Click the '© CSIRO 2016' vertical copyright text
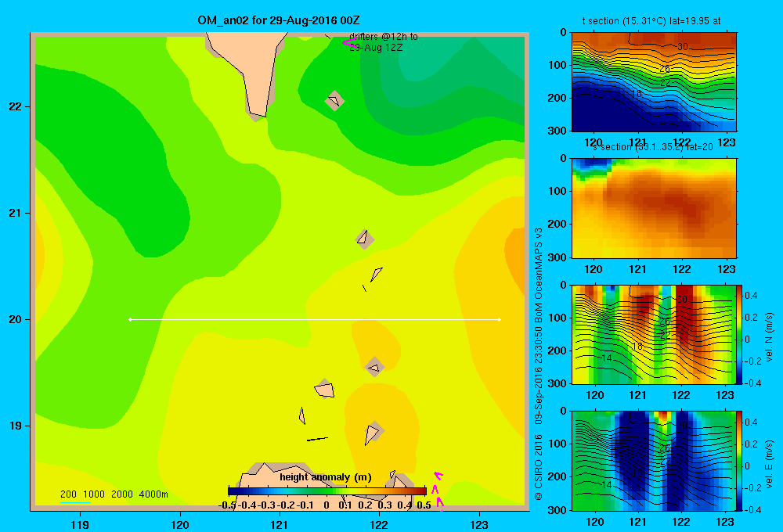 click(539, 467)
